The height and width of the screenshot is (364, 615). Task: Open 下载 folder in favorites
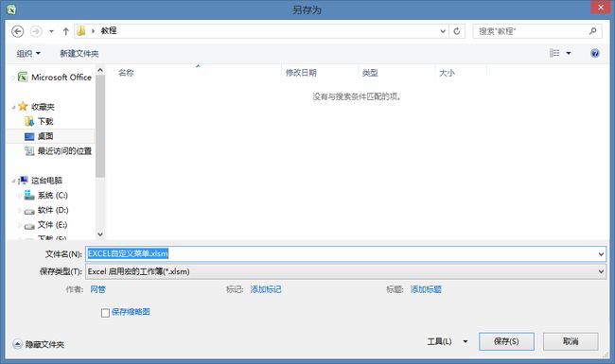39,121
